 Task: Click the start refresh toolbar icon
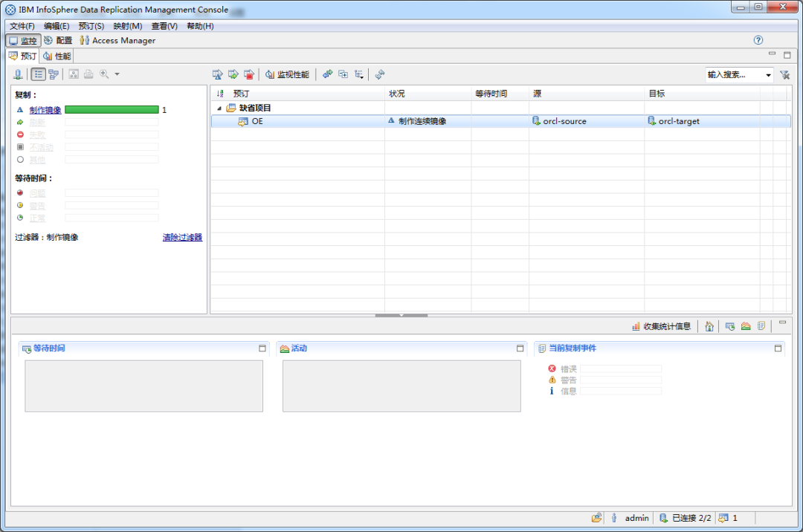[233, 75]
